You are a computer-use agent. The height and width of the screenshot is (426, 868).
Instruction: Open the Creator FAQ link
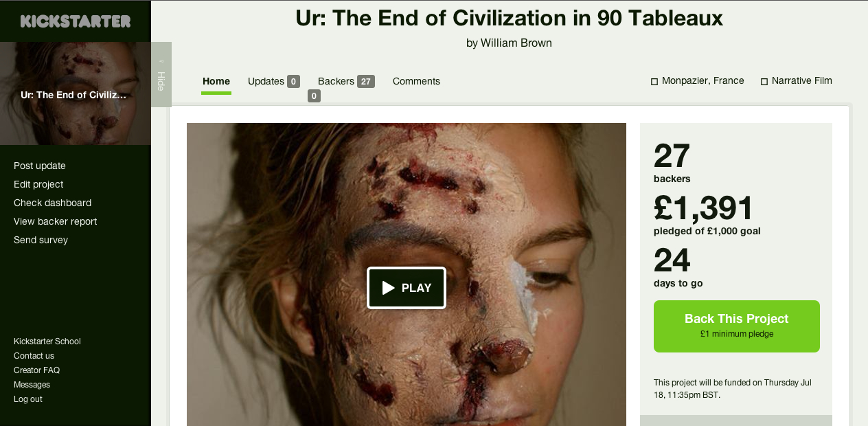(36, 370)
